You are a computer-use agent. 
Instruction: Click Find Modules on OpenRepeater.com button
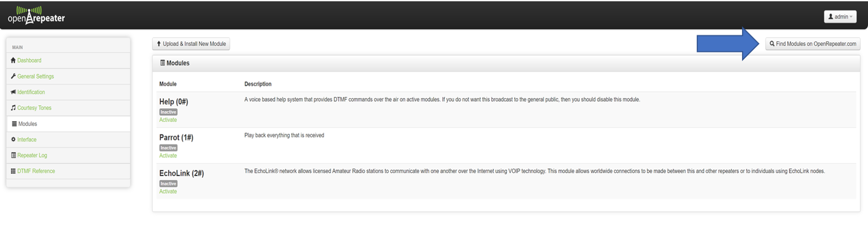812,44
